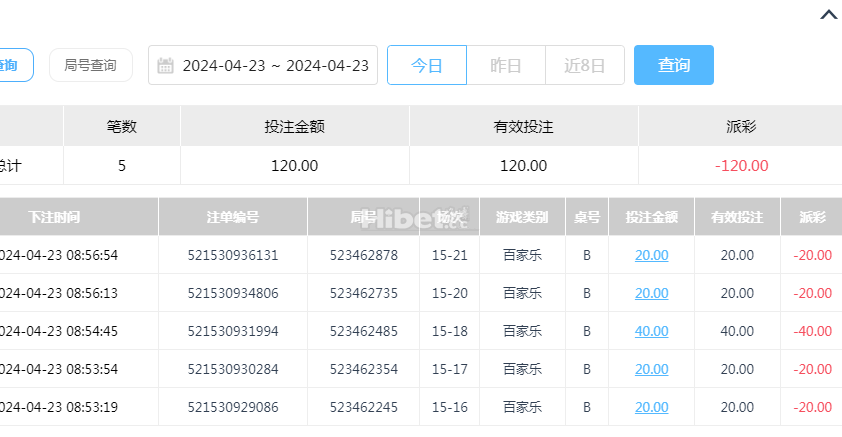Select round number 523462485
This screenshot has width=842, height=437.
point(364,331)
